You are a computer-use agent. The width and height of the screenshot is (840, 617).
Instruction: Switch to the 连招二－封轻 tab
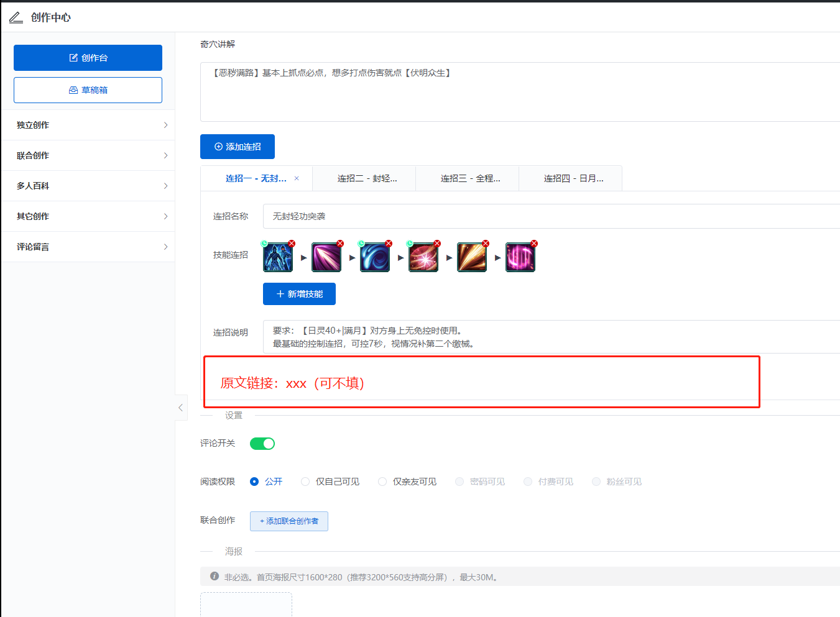tap(364, 178)
